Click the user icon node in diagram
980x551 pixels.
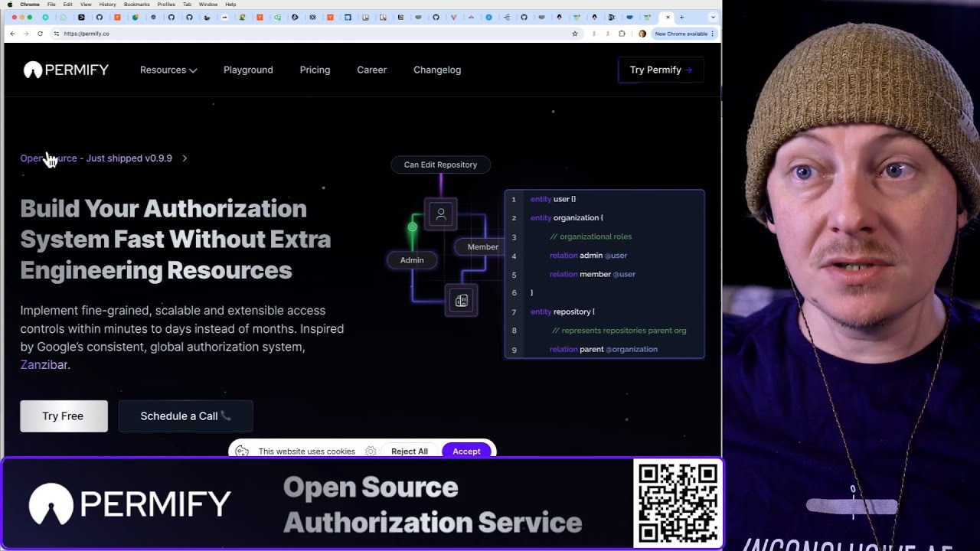(441, 214)
